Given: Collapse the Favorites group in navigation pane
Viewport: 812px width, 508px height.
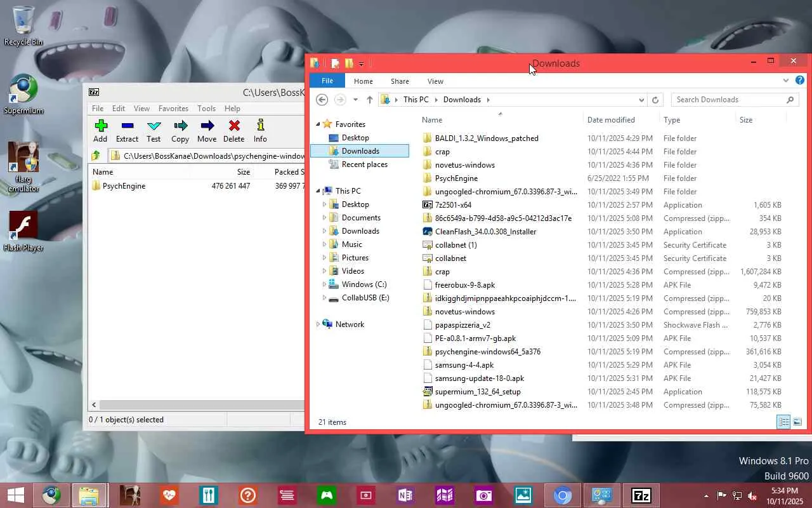Looking at the screenshot, I should pyautogui.click(x=318, y=124).
